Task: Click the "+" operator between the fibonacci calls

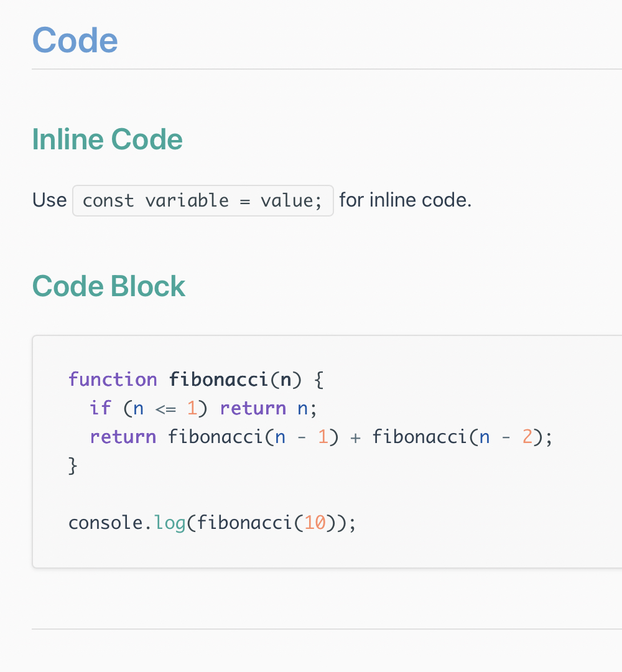Action: point(355,437)
